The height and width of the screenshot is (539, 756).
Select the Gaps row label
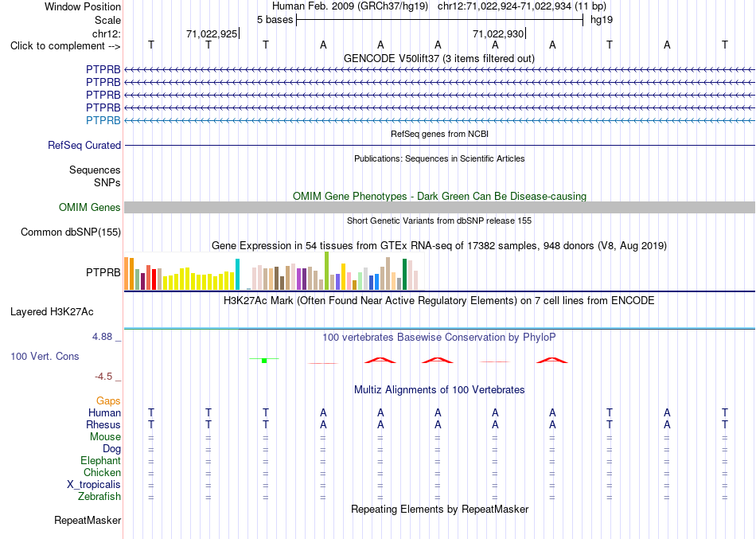click(108, 401)
